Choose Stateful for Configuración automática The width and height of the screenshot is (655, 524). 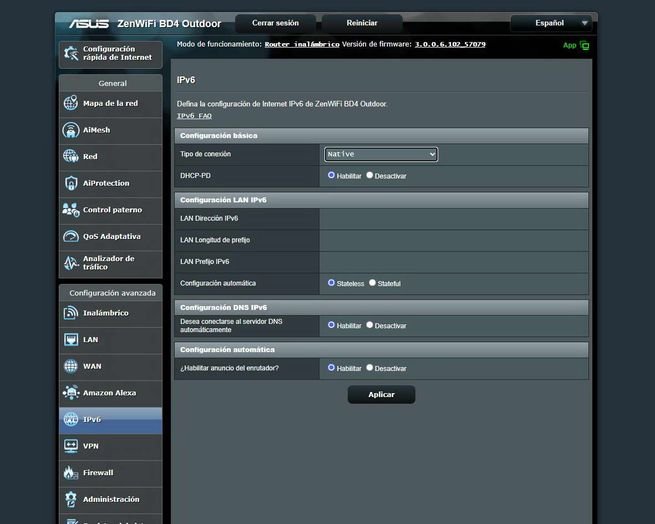pos(372,283)
